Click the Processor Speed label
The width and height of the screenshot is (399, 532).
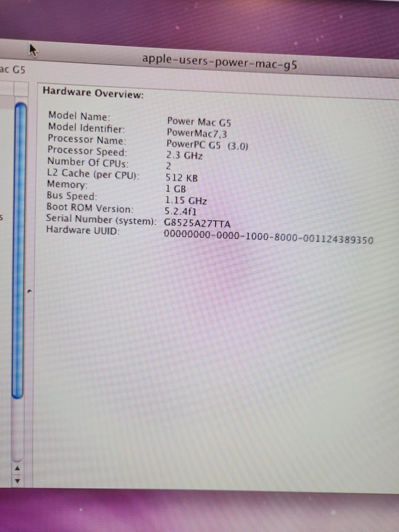coord(87,151)
